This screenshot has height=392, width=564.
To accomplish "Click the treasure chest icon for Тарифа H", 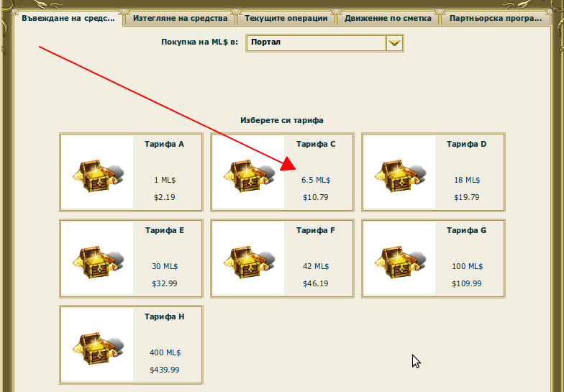I will pyautogui.click(x=98, y=346).
